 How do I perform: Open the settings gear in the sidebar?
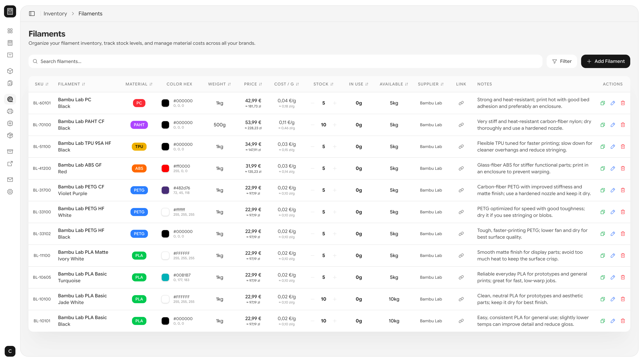(10, 191)
